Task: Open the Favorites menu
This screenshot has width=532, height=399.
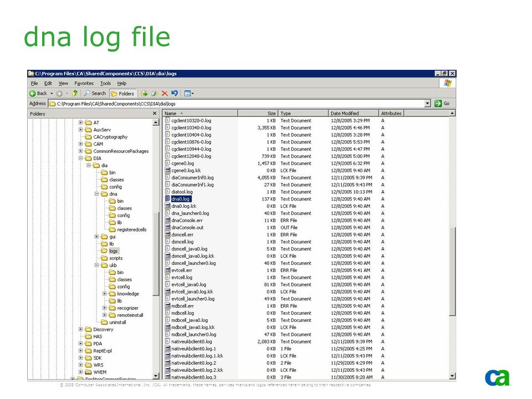Action: [x=84, y=83]
